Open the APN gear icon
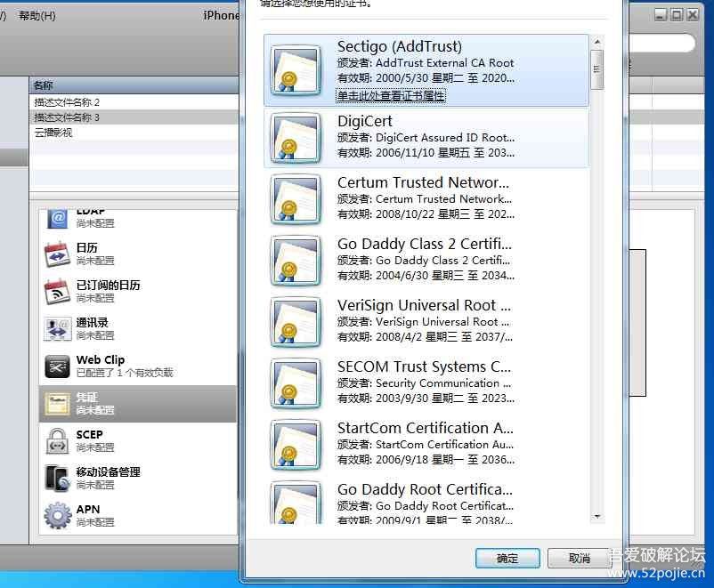 point(57,516)
